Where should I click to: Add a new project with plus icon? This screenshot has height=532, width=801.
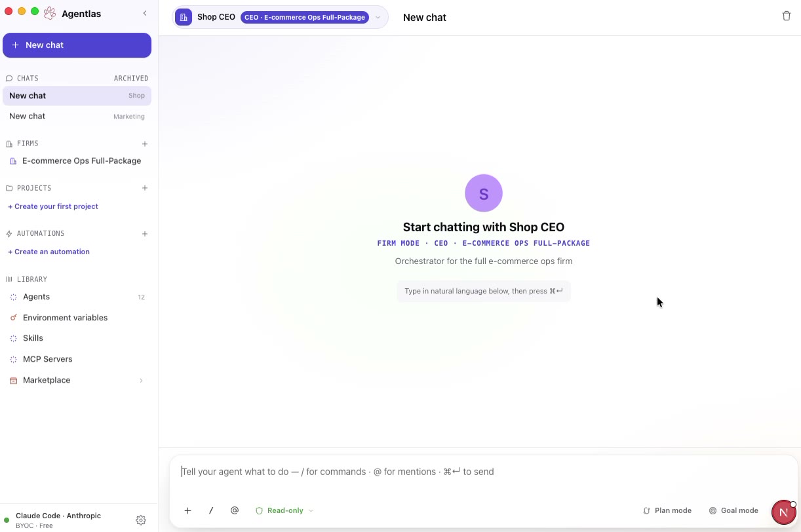[145, 188]
